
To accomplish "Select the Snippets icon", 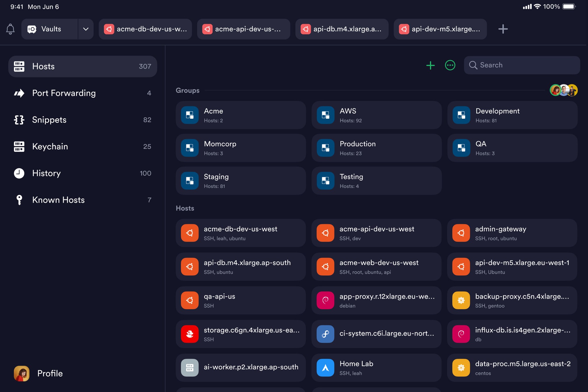I will coord(19,120).
